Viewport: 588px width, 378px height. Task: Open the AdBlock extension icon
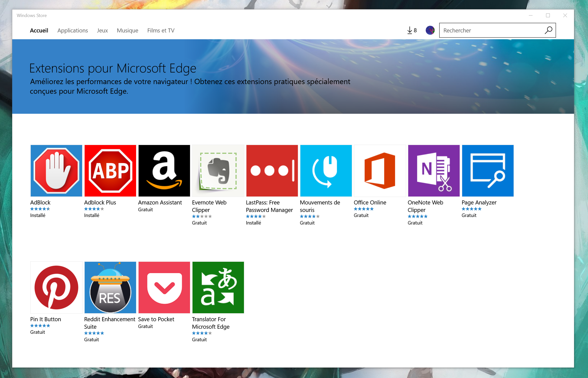[56, 171]
